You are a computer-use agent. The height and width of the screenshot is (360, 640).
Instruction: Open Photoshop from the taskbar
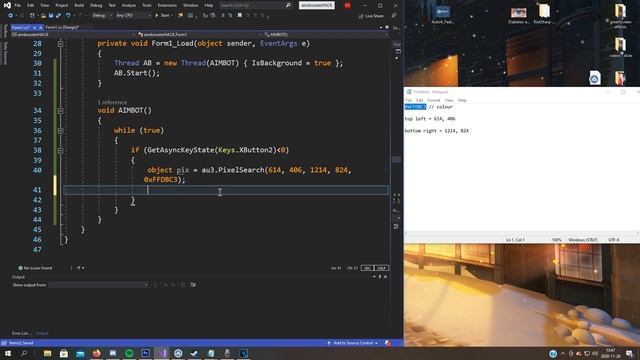145,353
